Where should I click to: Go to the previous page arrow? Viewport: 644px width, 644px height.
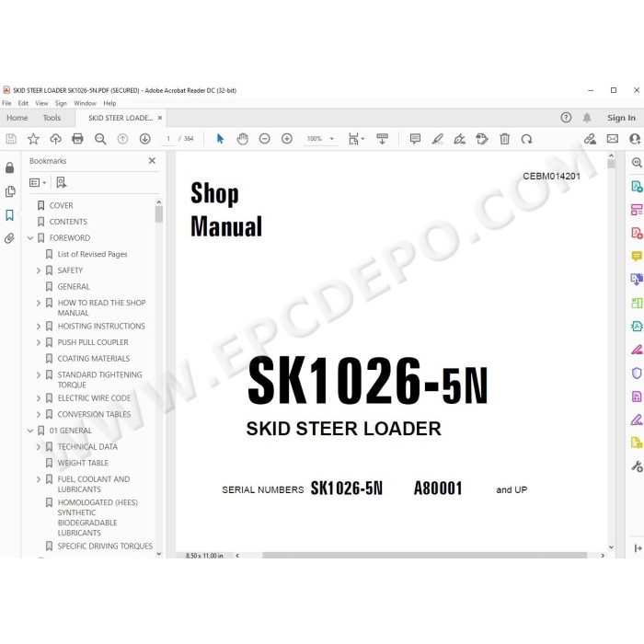click(x=122, y=139)
